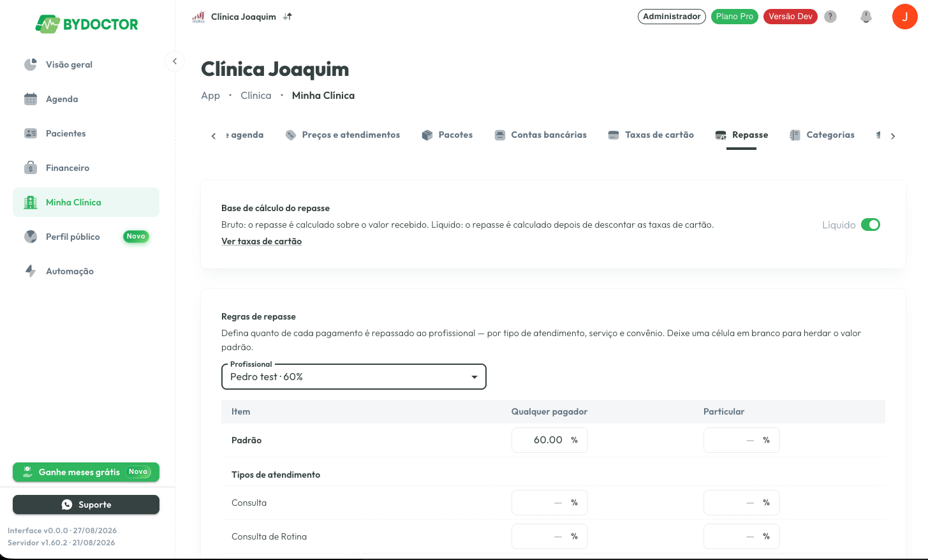Image resolution: width=928 pixels, height=560 pixels.
Task: Click the Minha Clínica building icon
Action: coord(31,202)
